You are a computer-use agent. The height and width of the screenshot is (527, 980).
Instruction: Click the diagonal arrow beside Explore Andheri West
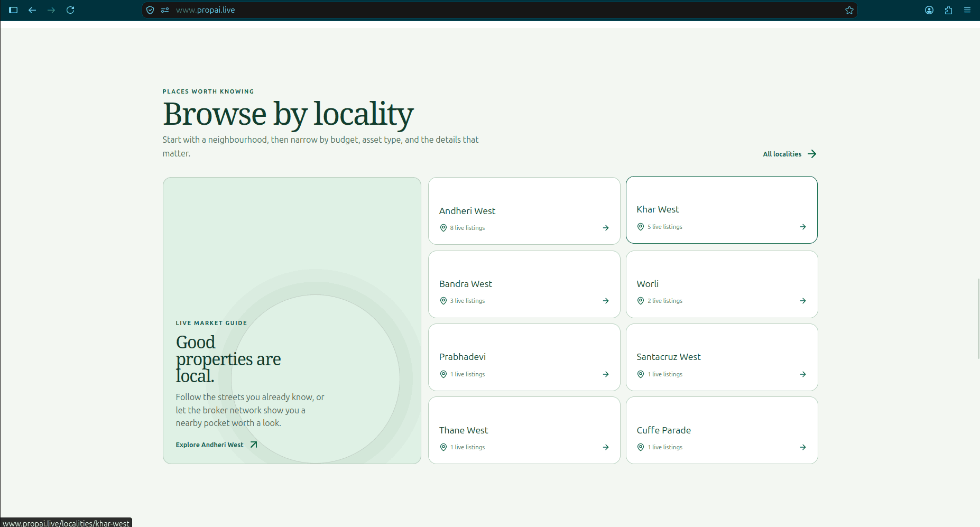coord(254,445)
